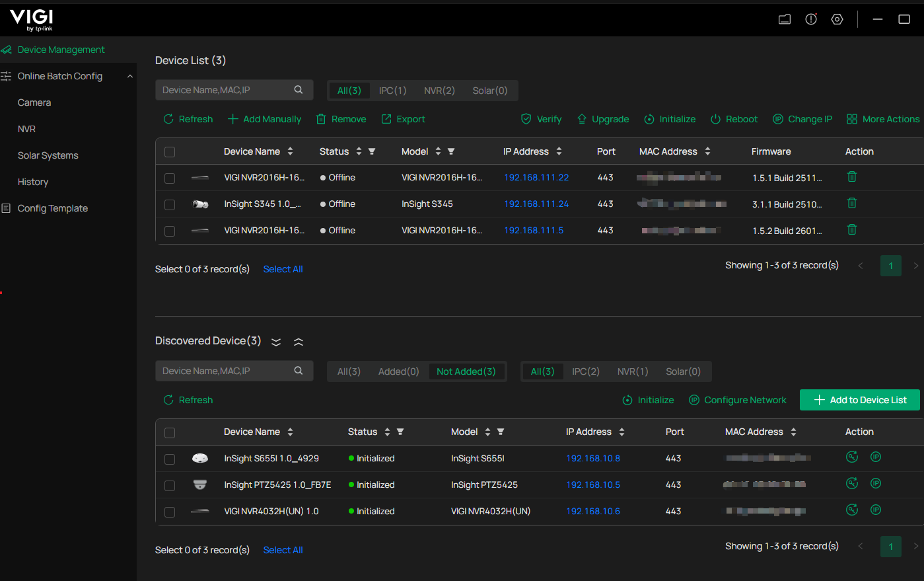The width and height of the screenshot is (924, 581).
Task: Collapse Discovered Device section upward
Action: [299, 342]
